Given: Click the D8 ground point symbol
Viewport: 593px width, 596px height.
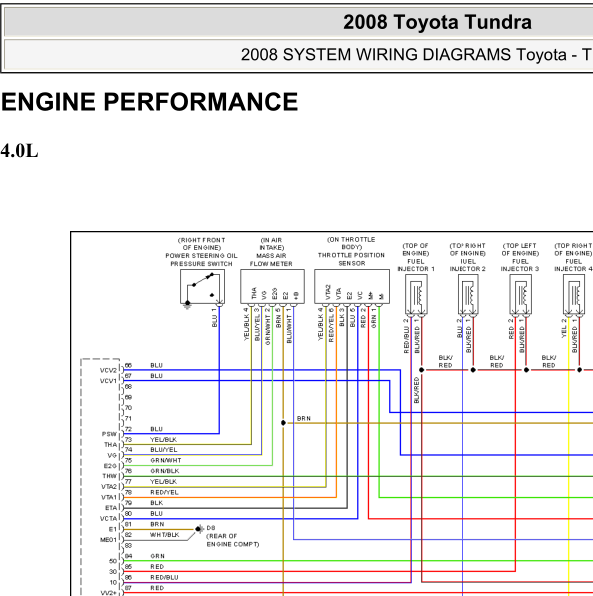Looking at the screenshot, I should 198,529.
